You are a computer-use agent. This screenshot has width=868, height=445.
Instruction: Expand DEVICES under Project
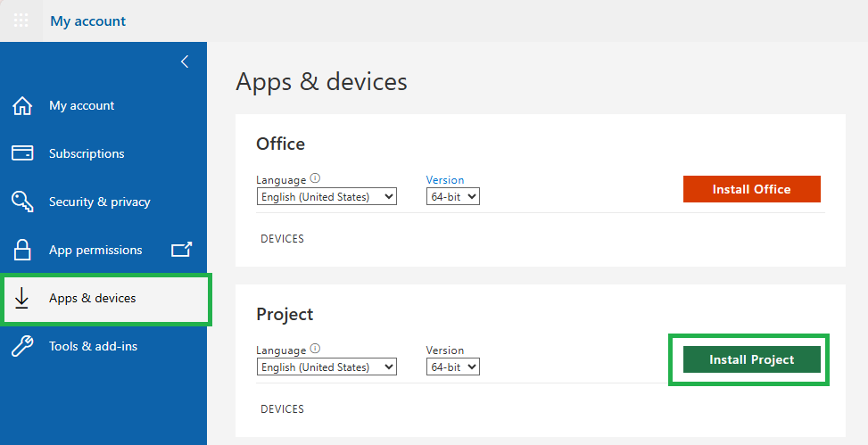(x=282, y=409)
